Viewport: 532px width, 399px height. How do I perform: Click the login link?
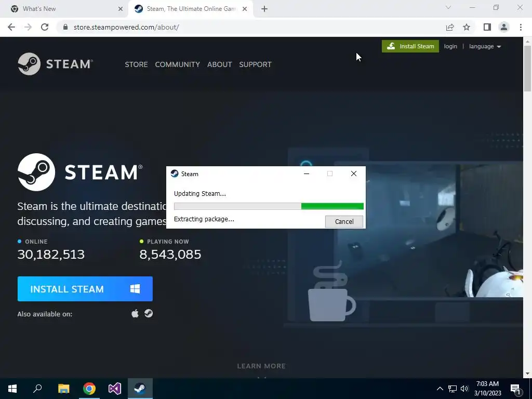coord(450,46)
